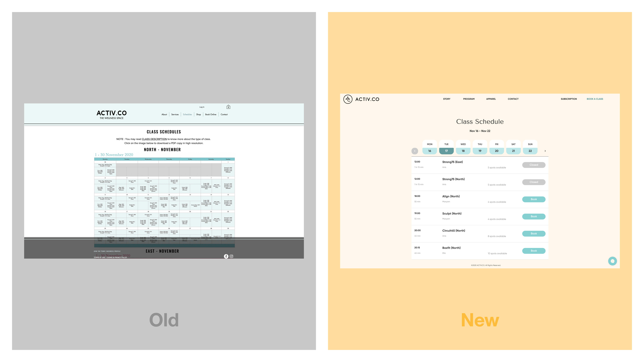The height and width of the screenshot is (362, 644).
Task: Click COOKIE & PRIVACY POLICY footer link
Action: coord(117,257)
